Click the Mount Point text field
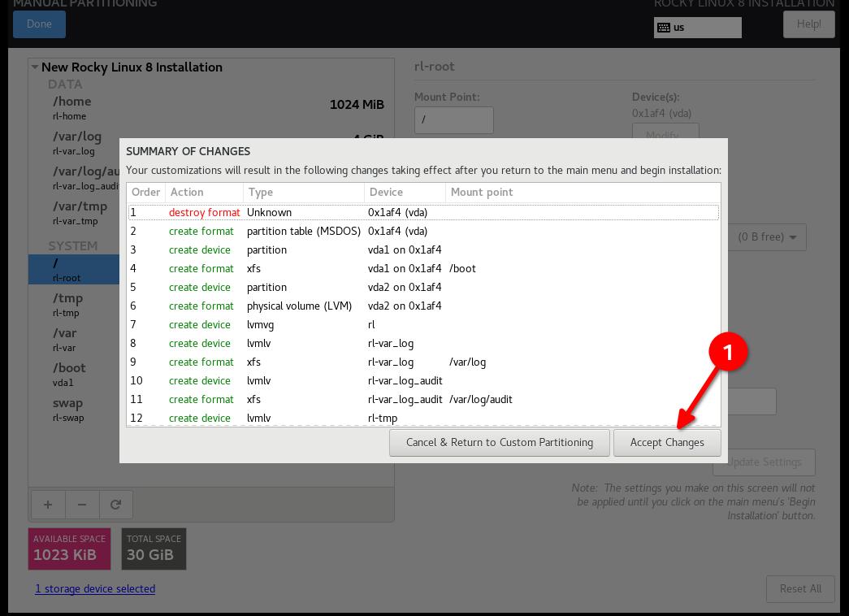849x616 pixels. coord(453,119)
